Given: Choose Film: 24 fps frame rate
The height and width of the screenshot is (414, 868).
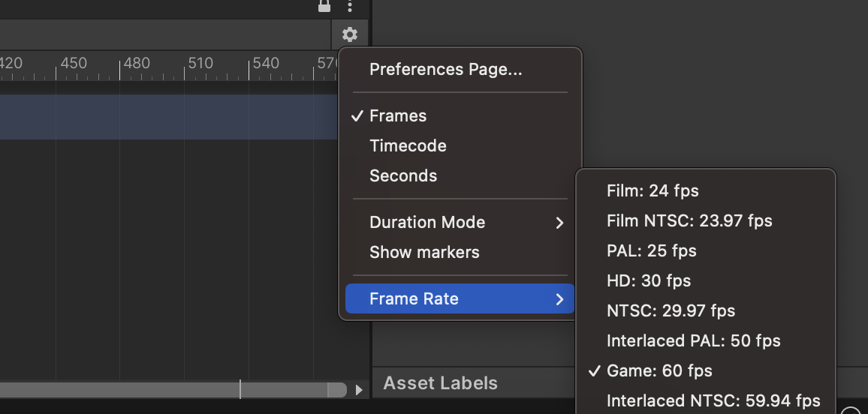Looking at the screenshot, I should pos(653,191).
